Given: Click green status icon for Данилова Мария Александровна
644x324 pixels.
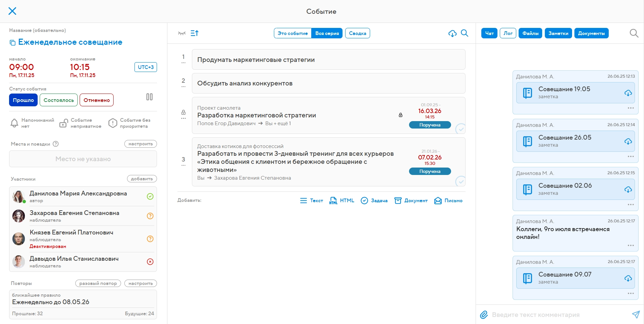Looking at the screenshot, I should click(150, 196).
